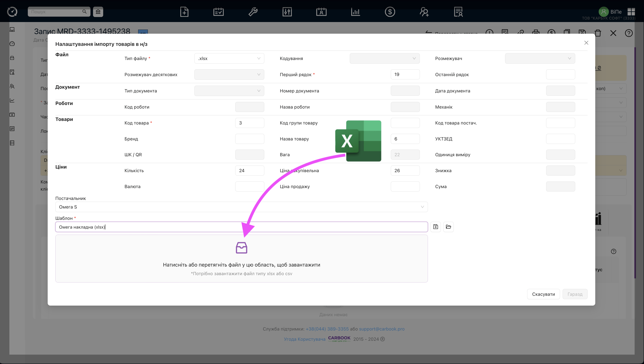Click the green user avatar icon
This screenshot has height=364, width=644.
pos(604,11)
